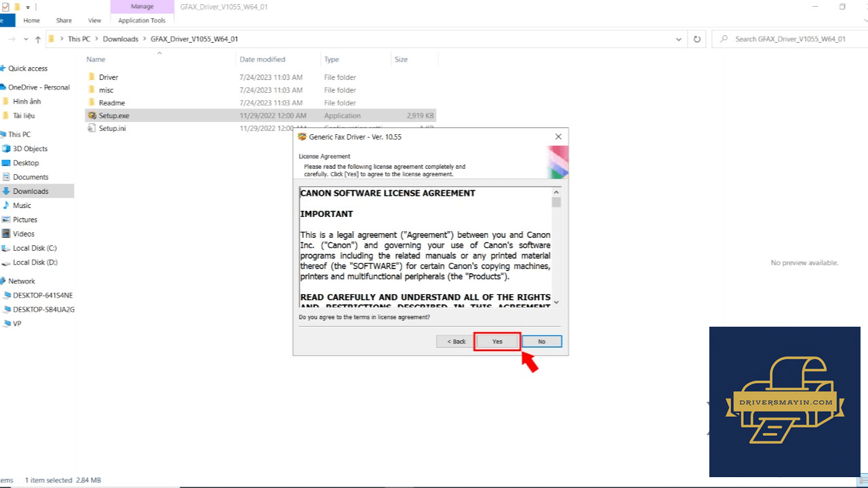Click the forward navigation arrow

12,39
